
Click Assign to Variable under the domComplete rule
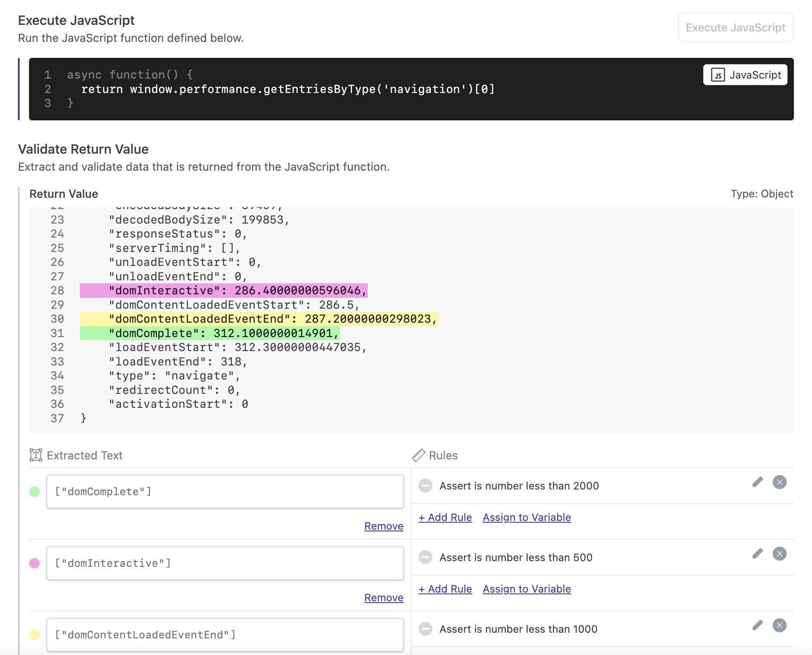(x=526, y=517)
